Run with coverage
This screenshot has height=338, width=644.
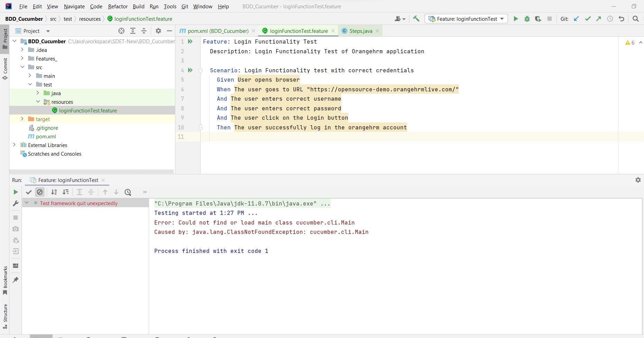coord(538,19)
